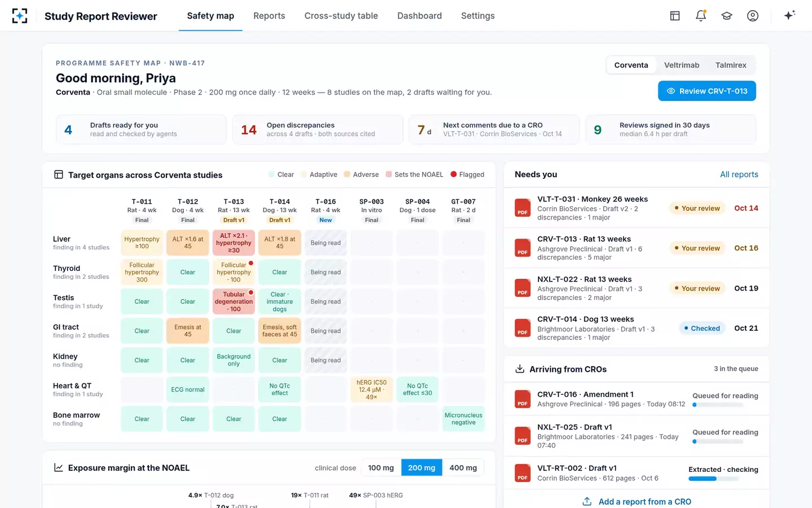This screenshot has height=508, width=812.
Task: Click the CRV-T-016 queued progress bar
Action: [x=717, y=405]
